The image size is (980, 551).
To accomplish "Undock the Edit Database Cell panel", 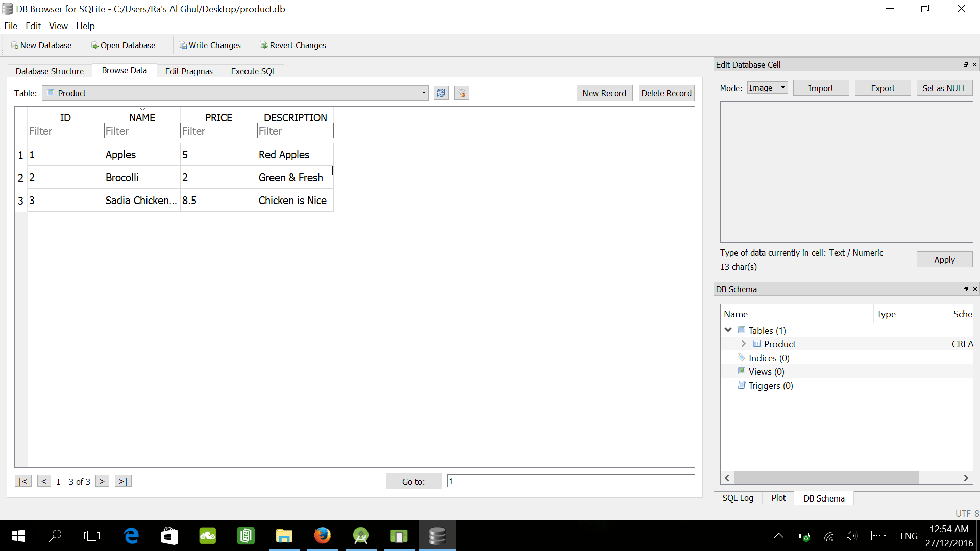I will [x=965, y=65].
